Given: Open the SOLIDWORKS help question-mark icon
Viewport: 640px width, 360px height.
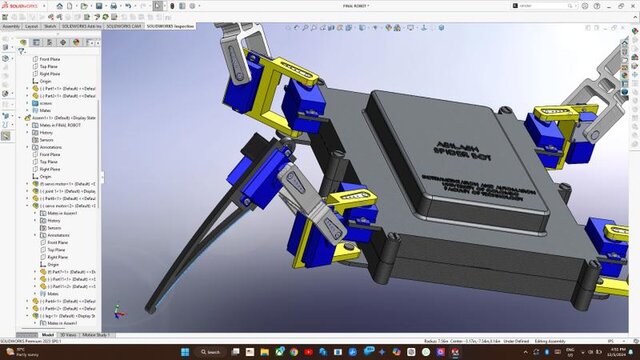Looking at the screenshot, I should [x=597, y=6].
